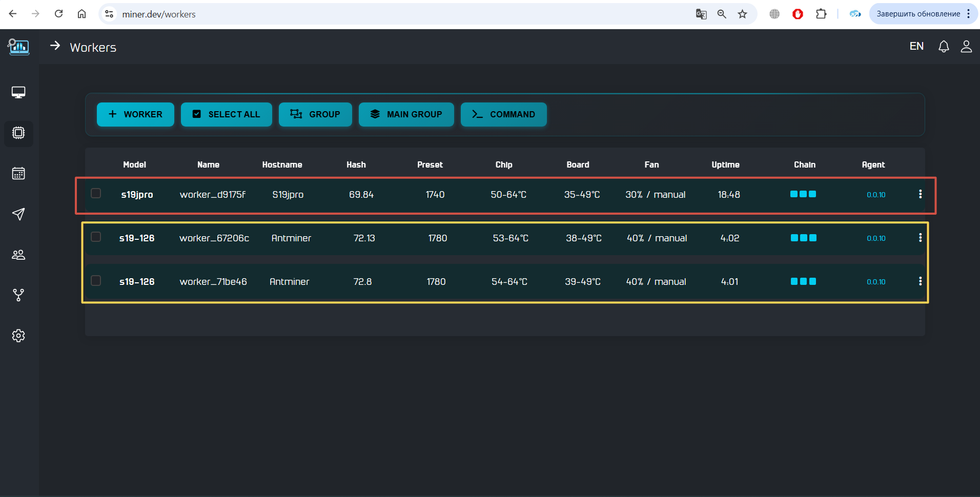Screen dimensions: 980x497
Task: Open the EN language selector
Action: click(x=916, y=46)
